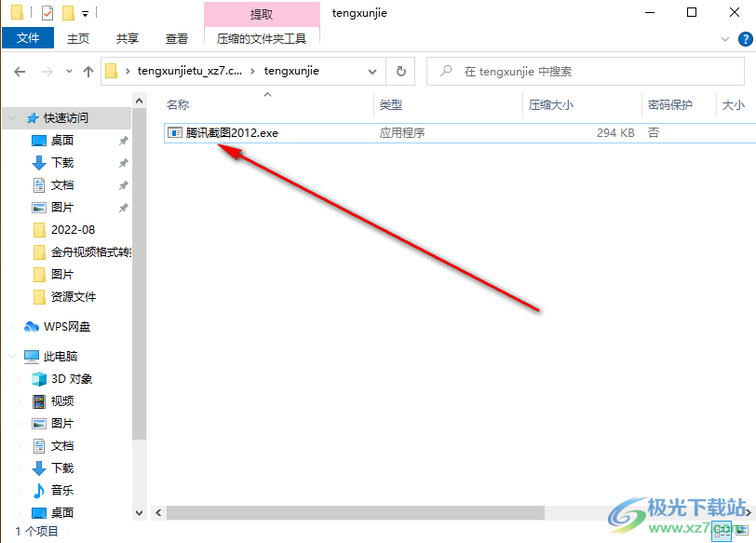Open the chevron before the tengxunjie breadcrumb
Screen dimensions: 756x543
point(252,72)
